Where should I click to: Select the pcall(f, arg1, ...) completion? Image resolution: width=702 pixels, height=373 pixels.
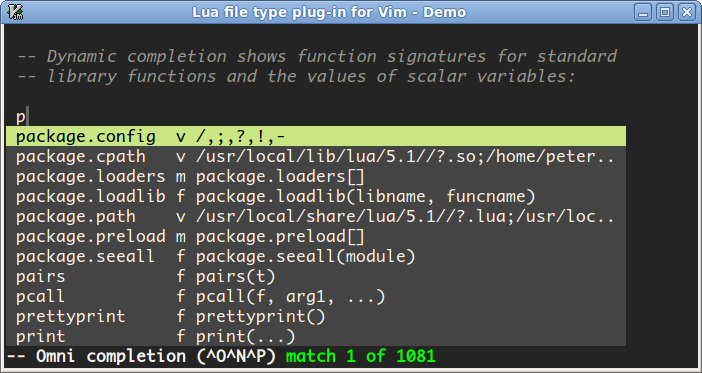click(x=316, y=296)
